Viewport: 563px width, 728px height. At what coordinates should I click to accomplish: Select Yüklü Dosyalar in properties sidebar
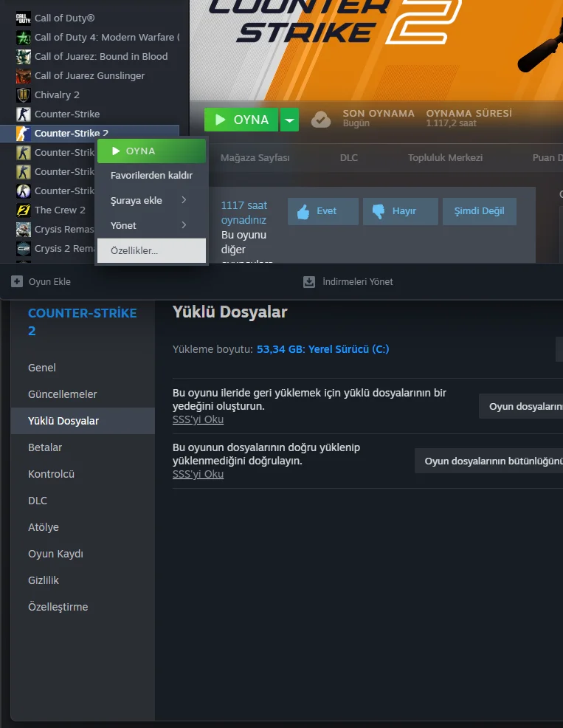pyautogui.click(x=83, y=421)
